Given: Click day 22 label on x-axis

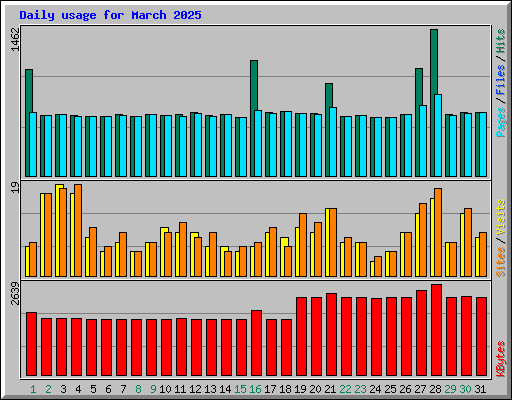Looking at the screenshot, I should (x=345, y=389).
